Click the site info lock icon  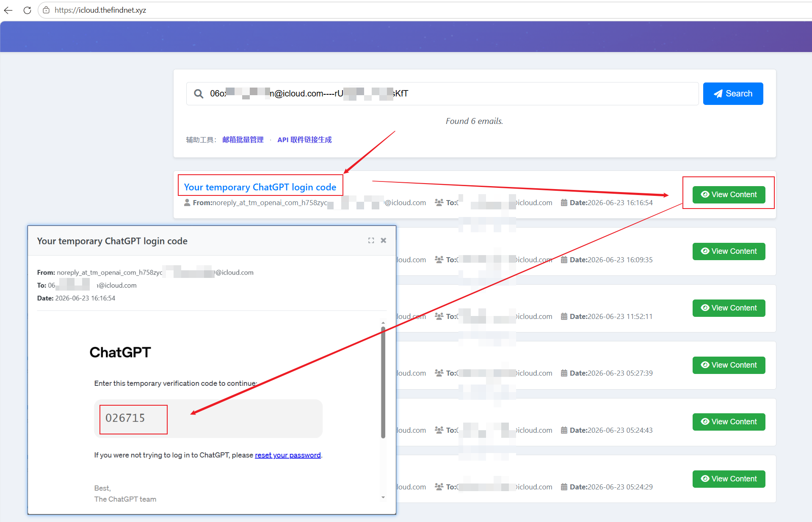pyautogui.click(x=46, y=10)
